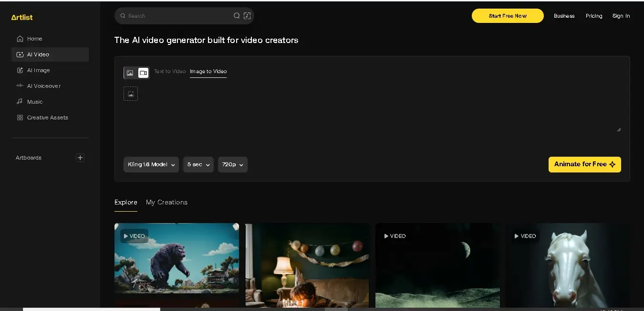The width and height of the screenshot is (644, 311).
Task: Open the Music section in sidebar
Action: pos(34,102)
